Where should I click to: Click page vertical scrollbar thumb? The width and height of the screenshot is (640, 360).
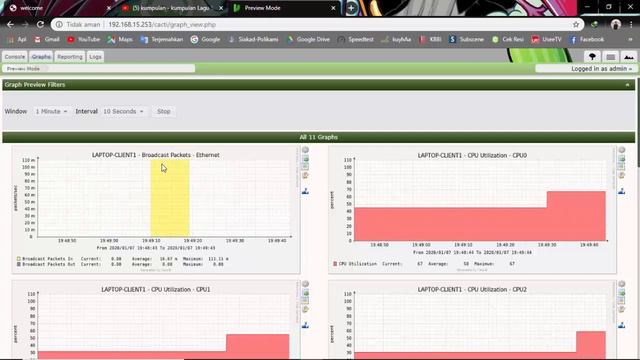[638, 122]
